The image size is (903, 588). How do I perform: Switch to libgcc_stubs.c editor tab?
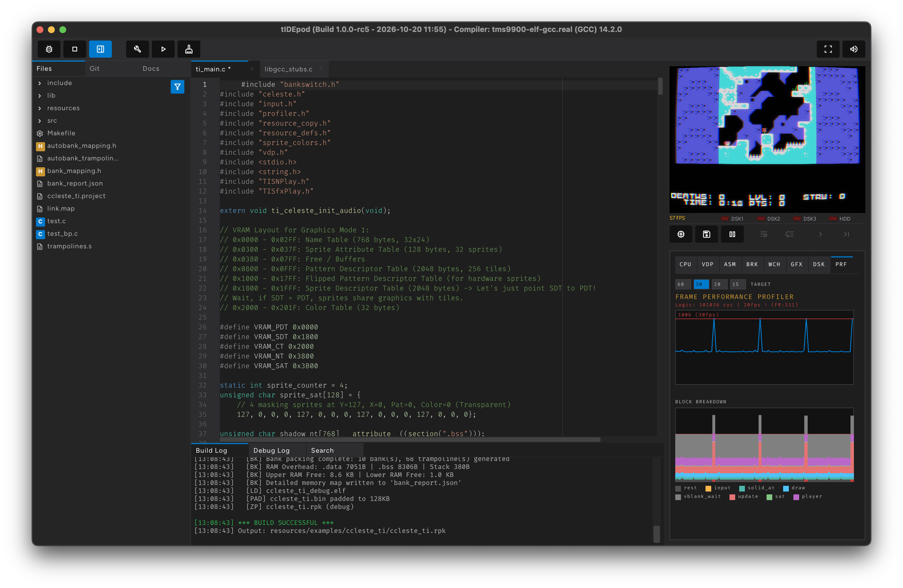(x=288, y=69)
